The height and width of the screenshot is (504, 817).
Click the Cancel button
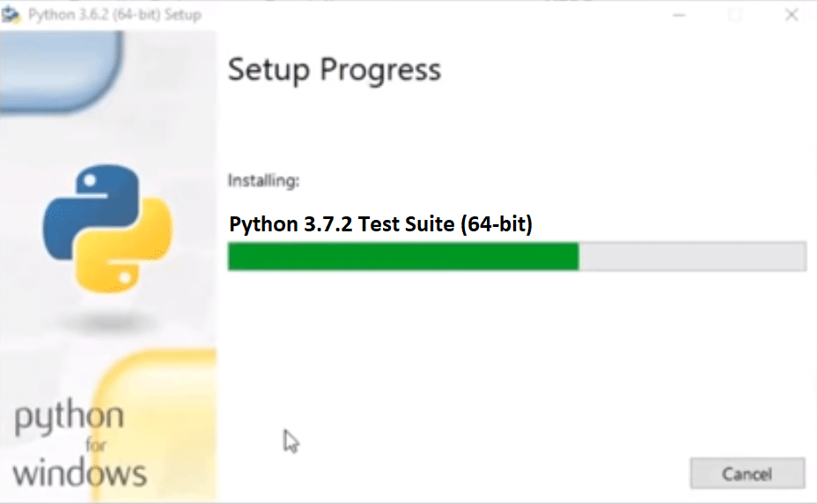point(747,473)
